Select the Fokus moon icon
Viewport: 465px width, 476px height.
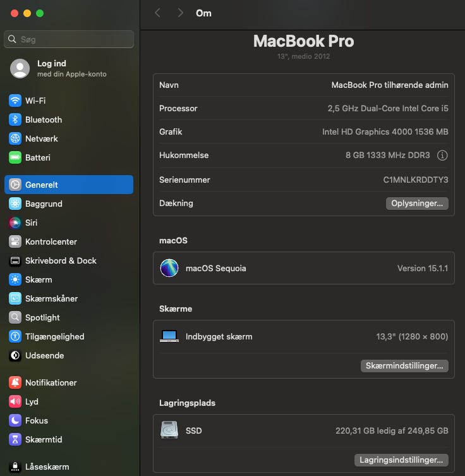15,420
